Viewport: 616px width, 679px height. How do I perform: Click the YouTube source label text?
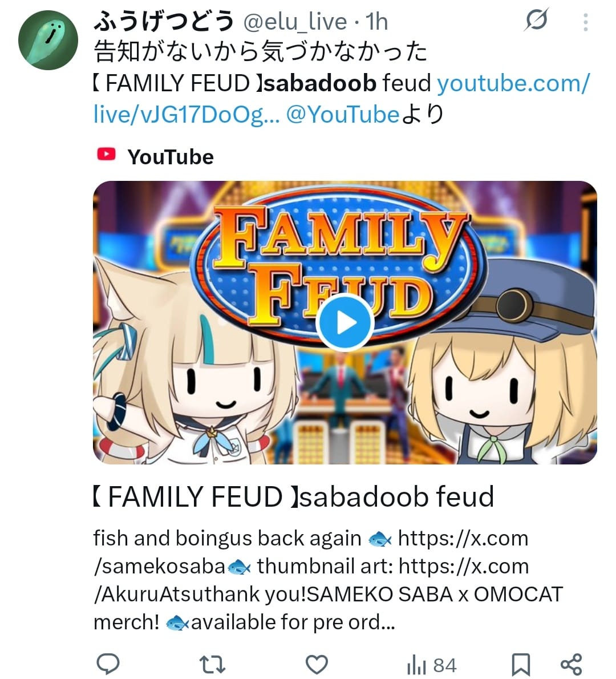171,156
